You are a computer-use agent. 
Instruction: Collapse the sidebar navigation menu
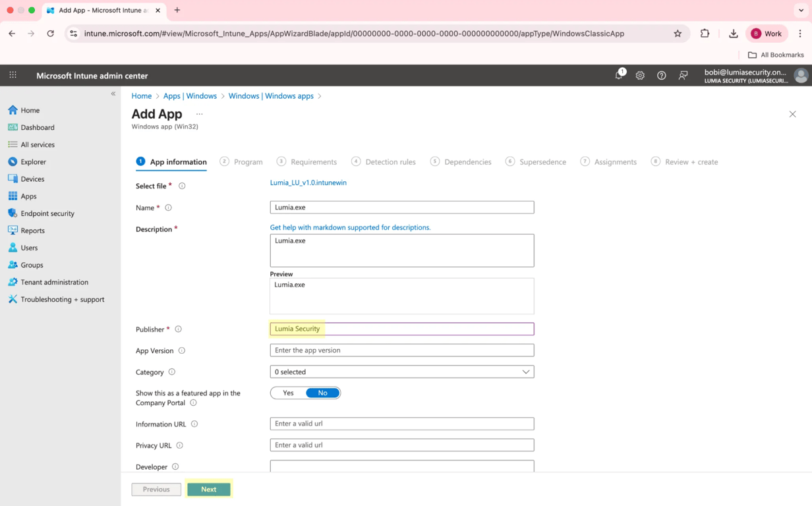[x=113, y=94]
